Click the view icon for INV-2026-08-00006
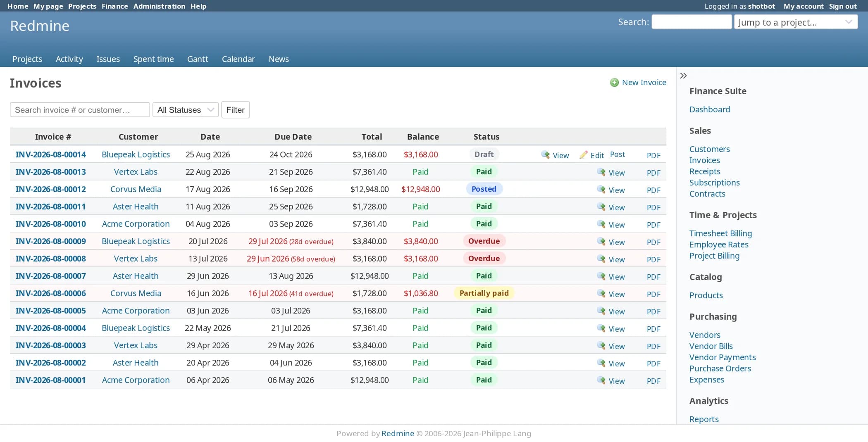This screenshot has width=868, height=442. coord(601,294)
